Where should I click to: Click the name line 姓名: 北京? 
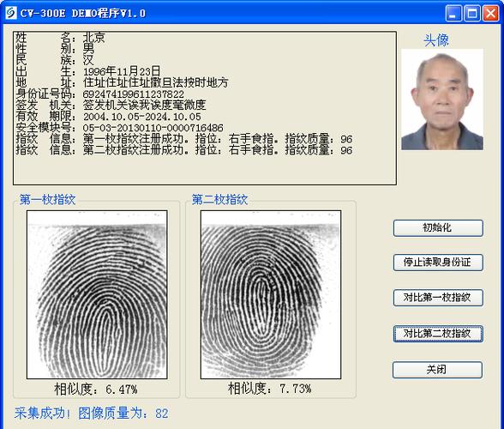(60, 38)
